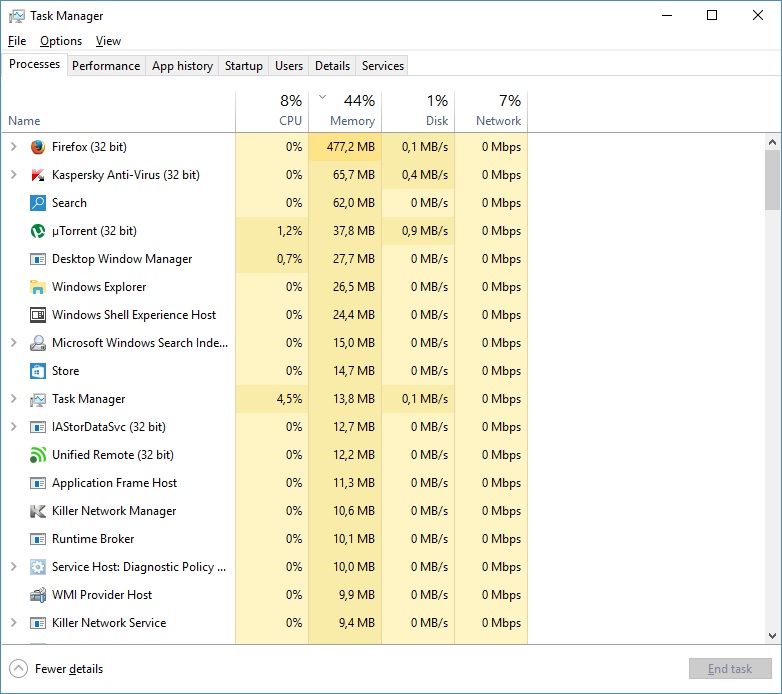782x694 pixels.
Task: Click the scrollbar down arrow
Action: [x=772, y=636]
